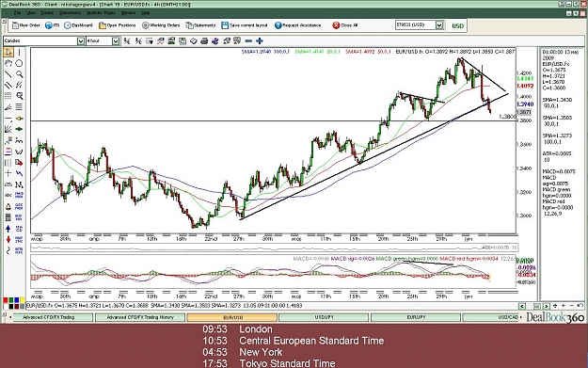This screenshot has height=368, width=588.
Task: Select the fan lines tool
Action: 8,129
